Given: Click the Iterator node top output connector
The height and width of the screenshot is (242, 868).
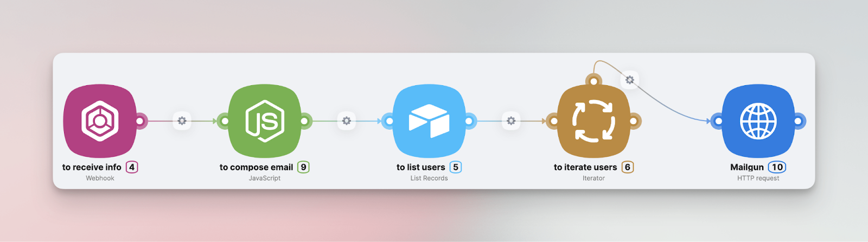Looking at the screenshot, I should point(593,81).
